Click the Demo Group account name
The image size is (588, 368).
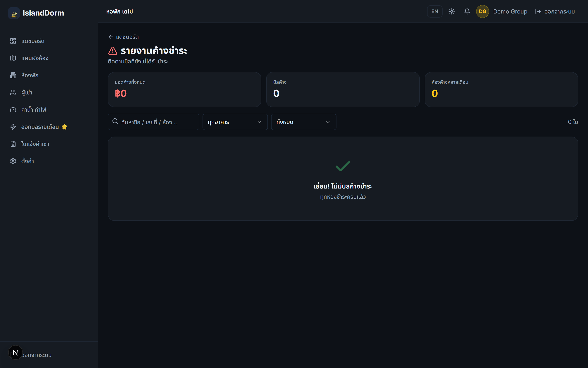[x=510, y=11]
